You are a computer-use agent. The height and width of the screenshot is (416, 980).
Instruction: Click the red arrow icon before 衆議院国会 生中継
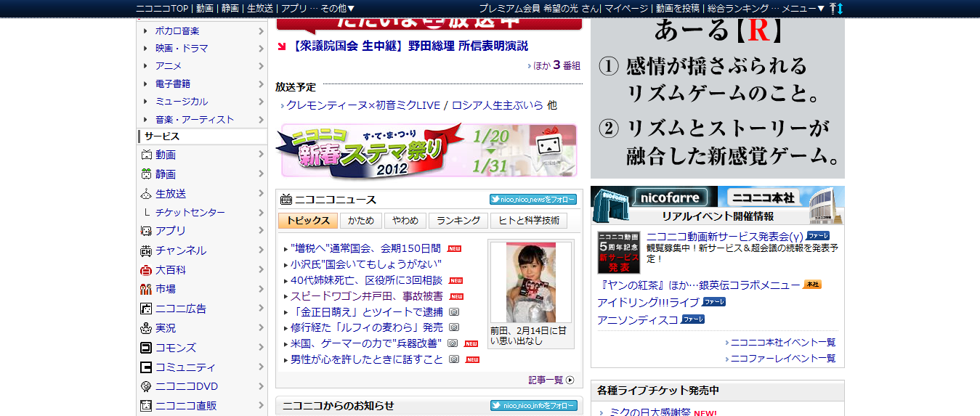click(283, 46)
